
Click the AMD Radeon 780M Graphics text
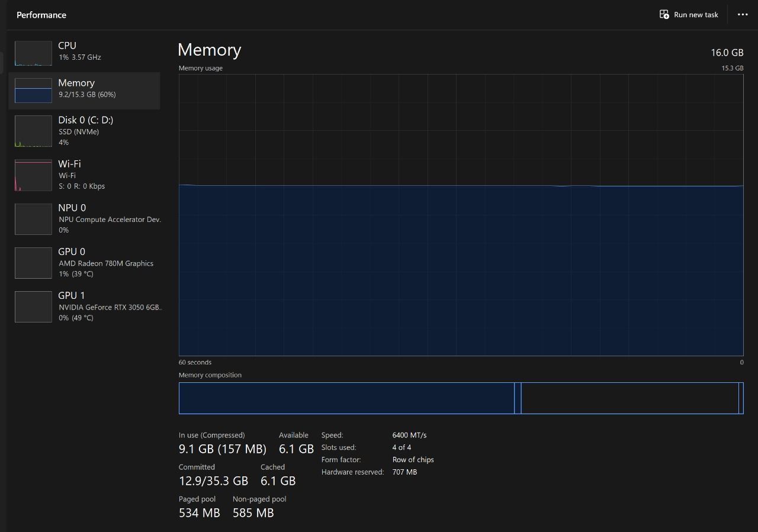coord(106,263)
